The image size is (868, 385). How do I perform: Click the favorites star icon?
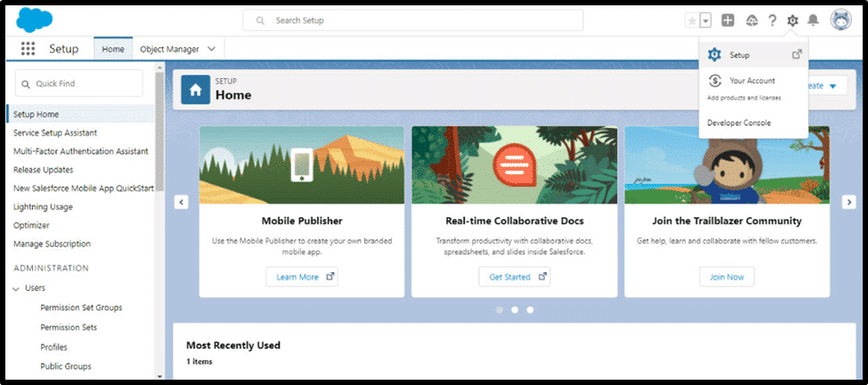tap(692, 20)
